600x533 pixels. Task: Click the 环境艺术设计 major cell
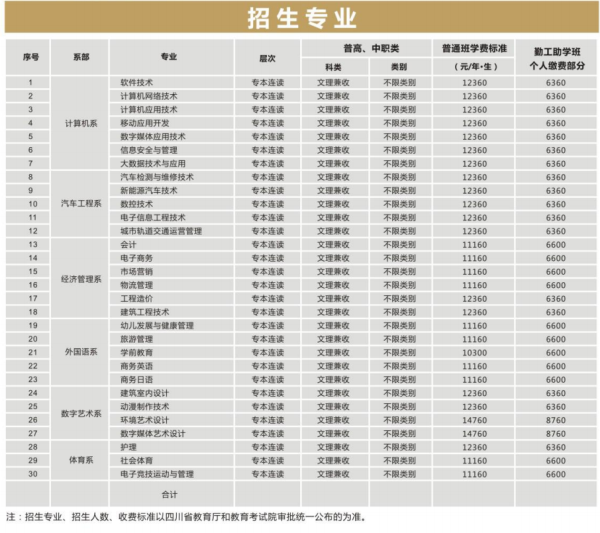(x=171, y=420)
